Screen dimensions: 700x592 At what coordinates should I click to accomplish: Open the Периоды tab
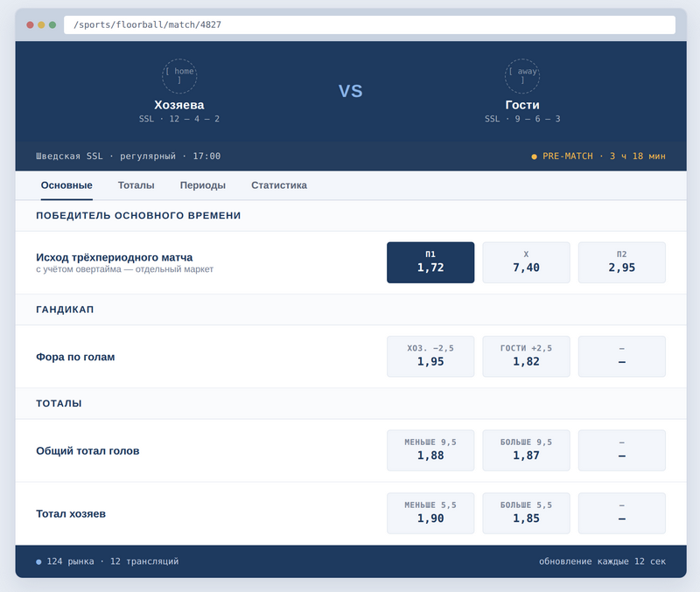point(203,185)
